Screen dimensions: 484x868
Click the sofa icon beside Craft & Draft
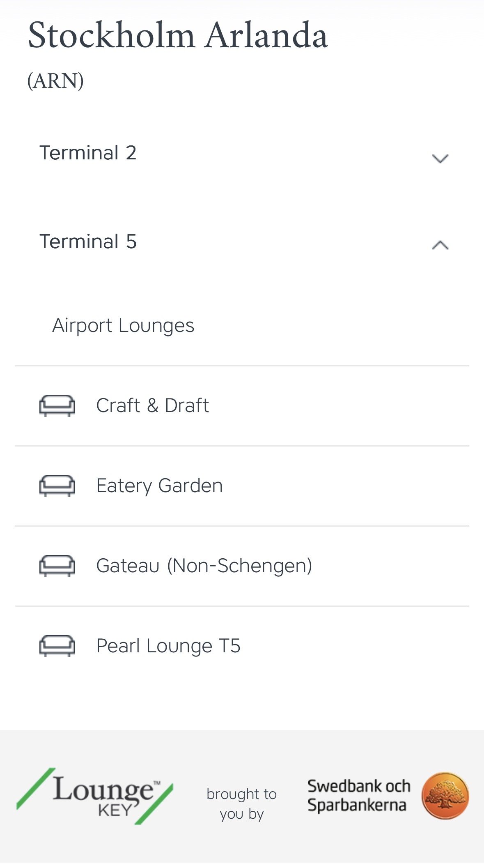[x=57, y=406]
